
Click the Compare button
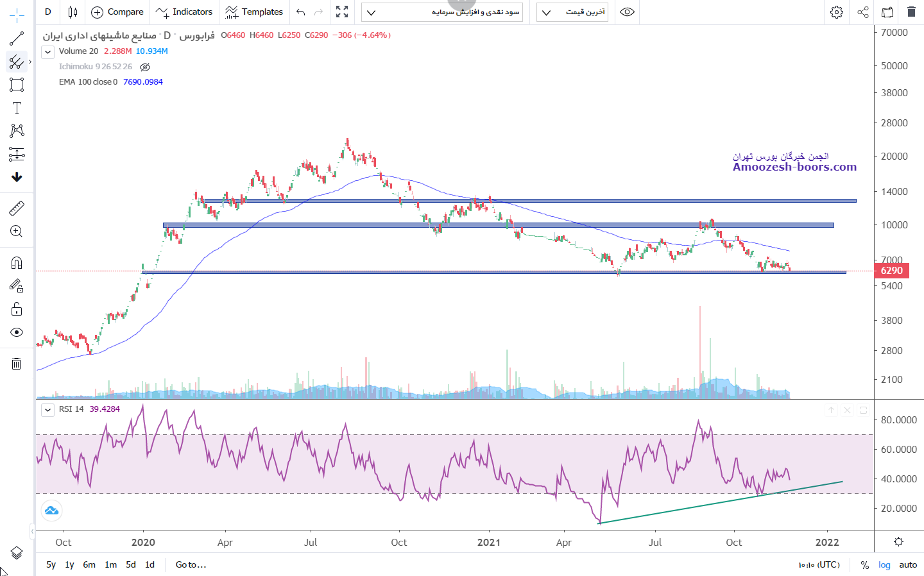point(117,12)
